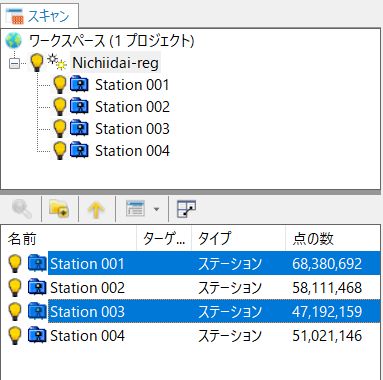Click point count 58,111,468

point(327,288)
